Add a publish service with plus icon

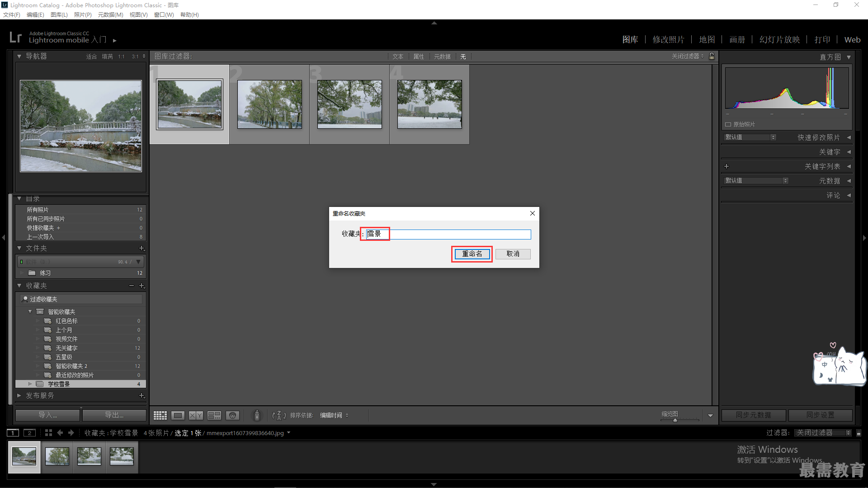[x=142, y=396]
